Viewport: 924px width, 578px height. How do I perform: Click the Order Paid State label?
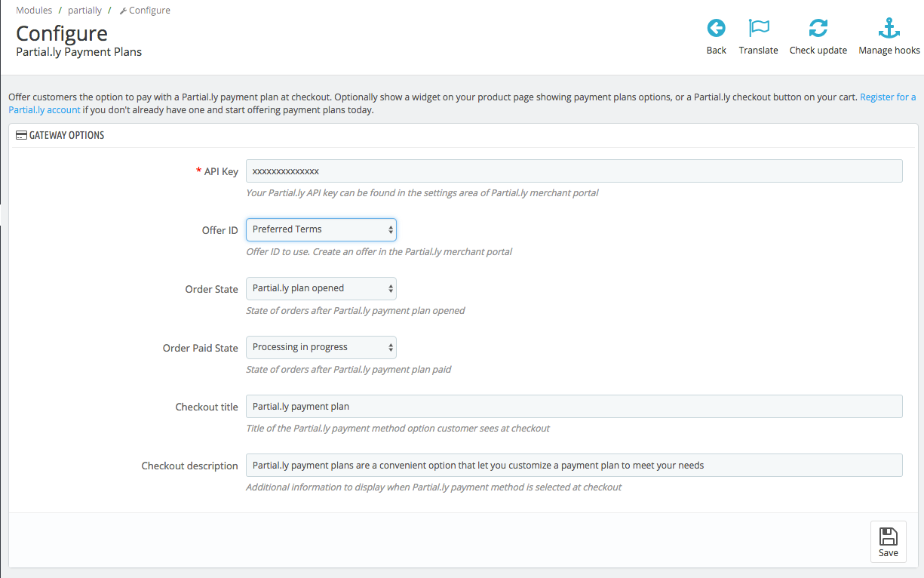click(201, 348)
